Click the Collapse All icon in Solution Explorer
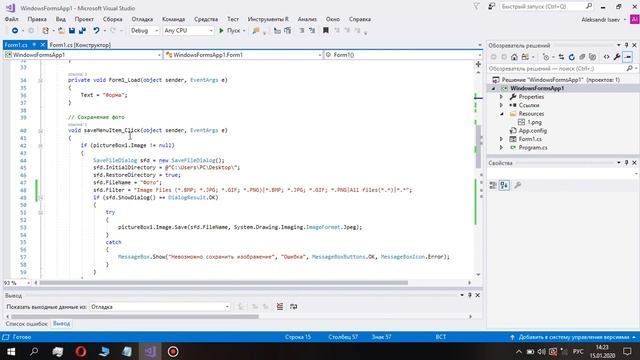Viewport: 640px width, 360px height. tap(582, 57)
